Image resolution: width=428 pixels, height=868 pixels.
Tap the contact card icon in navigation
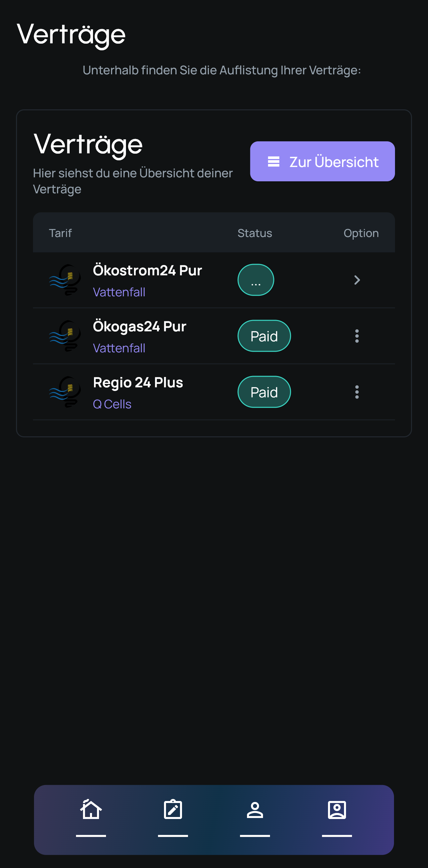coord(337,810)
